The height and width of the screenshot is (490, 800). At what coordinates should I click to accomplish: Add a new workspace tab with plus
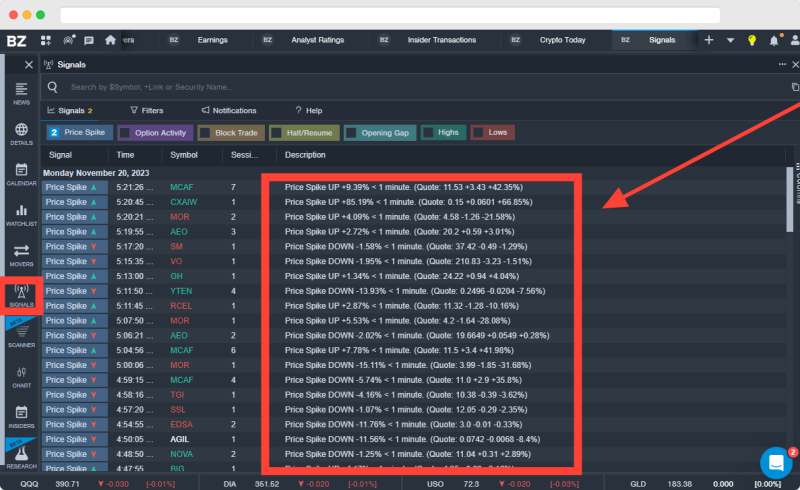(709, 40)
